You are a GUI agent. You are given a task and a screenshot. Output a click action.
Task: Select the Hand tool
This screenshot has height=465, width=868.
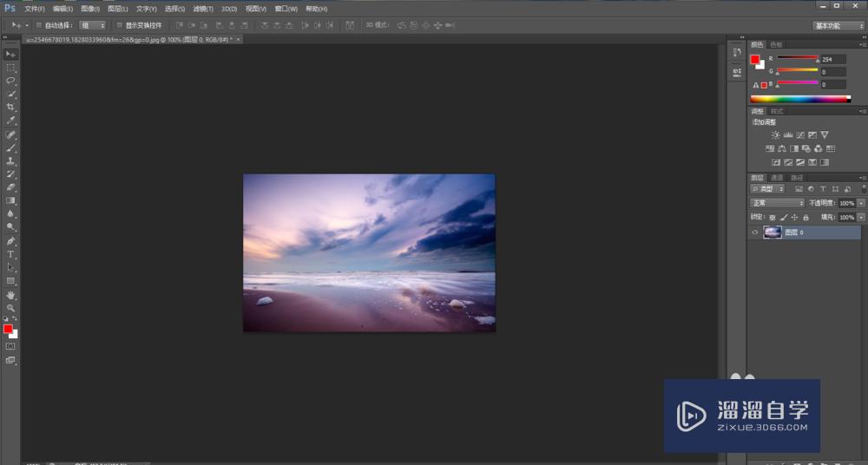point(11,295)
